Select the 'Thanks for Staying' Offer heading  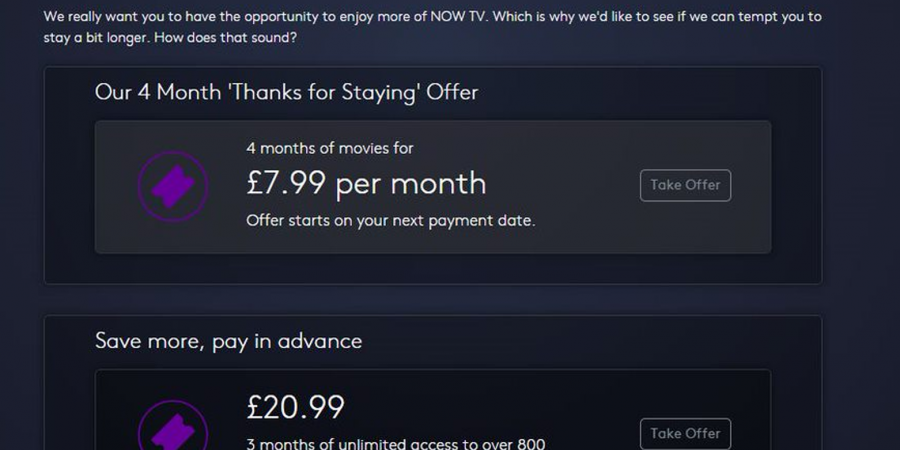coord(286,93)
